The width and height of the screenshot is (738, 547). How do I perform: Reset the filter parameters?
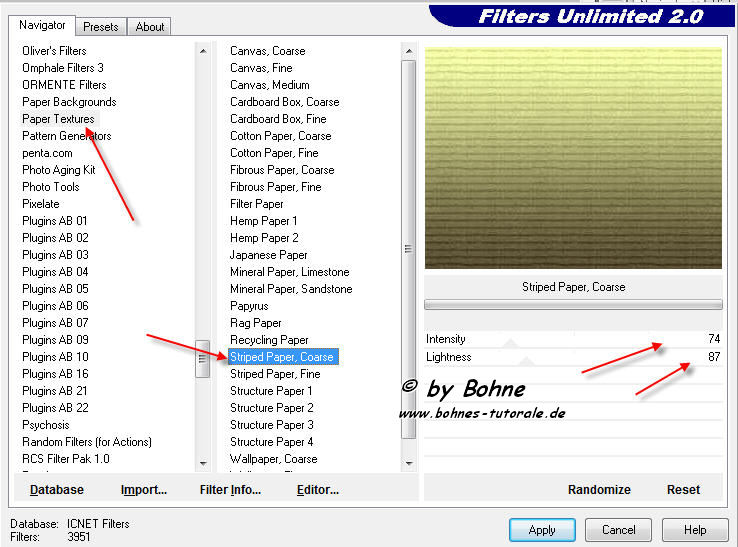[x=683, y=490]
